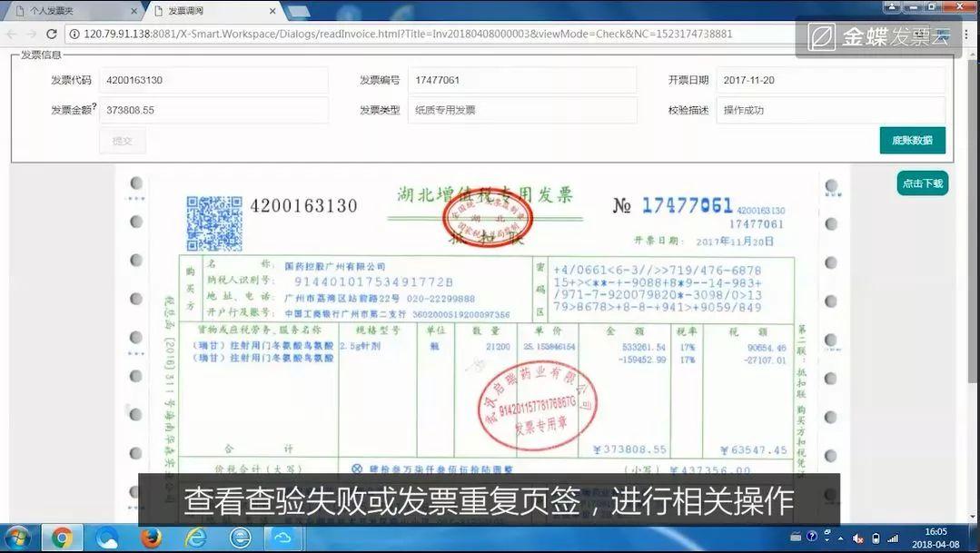Image resolution: width=980 pixels, height=553 pixels.
Task: Click the red 发票专用章 seal on the invoice
Action: point(538,406)
